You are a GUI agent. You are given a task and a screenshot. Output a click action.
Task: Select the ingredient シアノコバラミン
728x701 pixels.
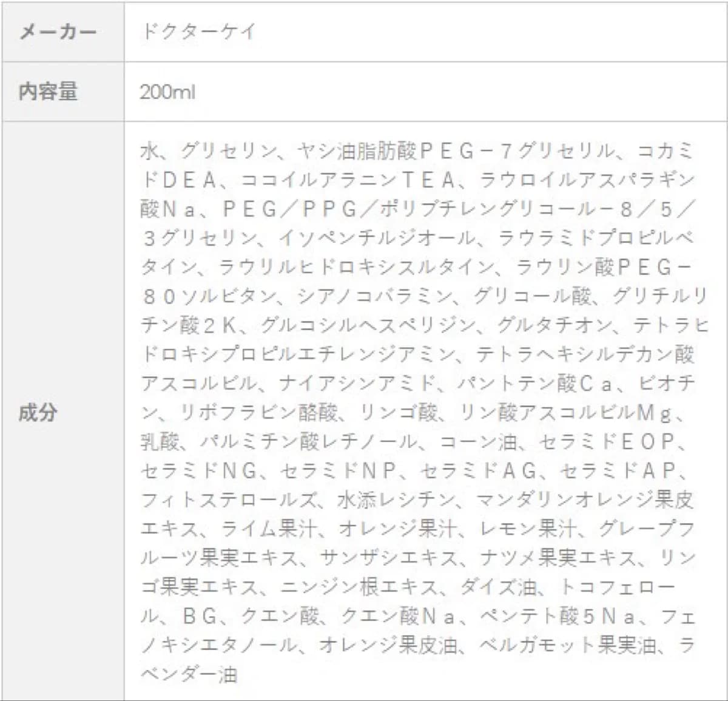tap(375, 296)
